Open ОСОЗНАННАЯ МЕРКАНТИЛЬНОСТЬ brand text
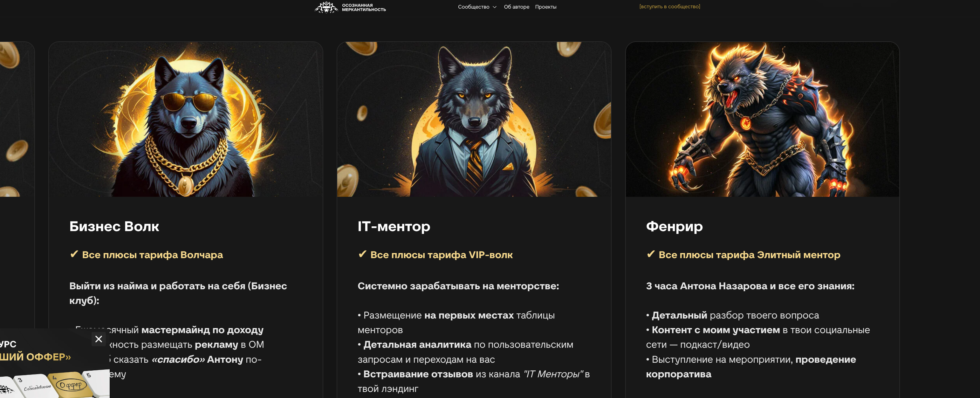 coord(364,7)
